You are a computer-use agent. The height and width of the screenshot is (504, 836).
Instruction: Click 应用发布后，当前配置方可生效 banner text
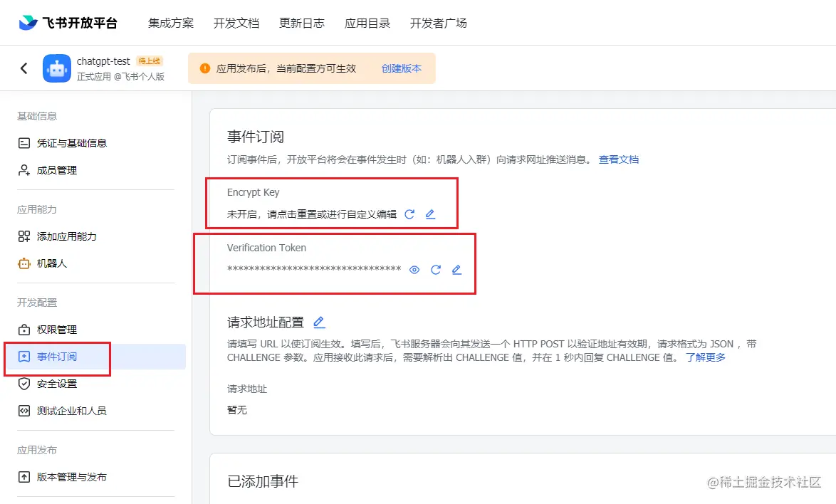[x=286, y=68]
